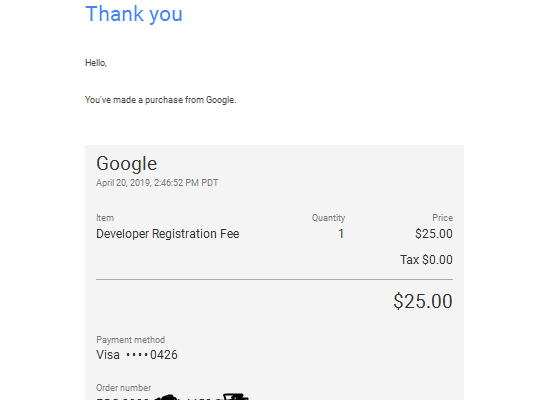This screenshot has width=559, height=400.
Task: Click the masked card digits 0426
Action: point(164,355)
